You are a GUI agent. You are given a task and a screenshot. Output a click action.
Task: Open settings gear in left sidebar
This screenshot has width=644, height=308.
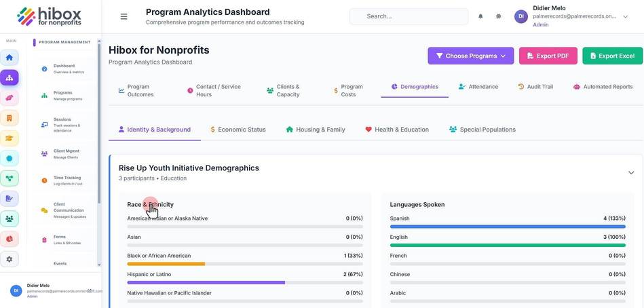pos(9,259)
